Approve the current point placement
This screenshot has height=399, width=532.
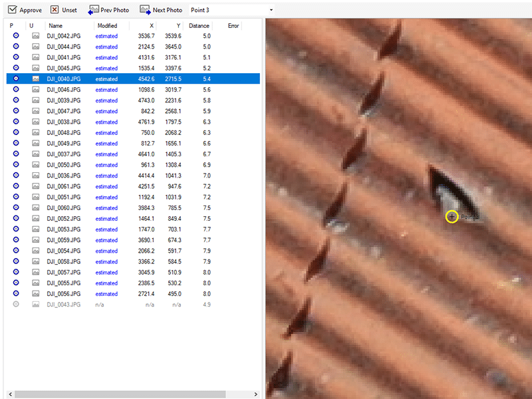[25, 10]
